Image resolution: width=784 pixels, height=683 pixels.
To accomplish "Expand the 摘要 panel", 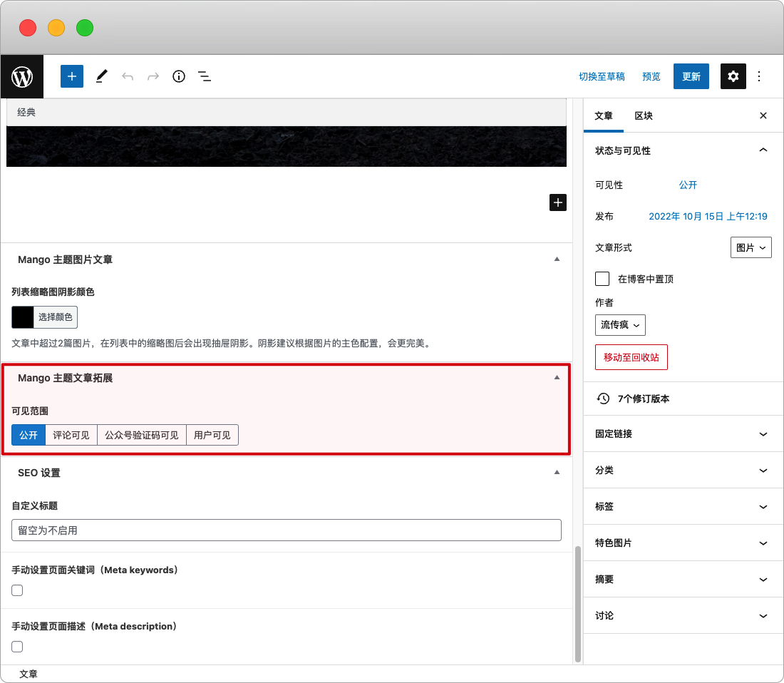I will [x=683, y=579].
